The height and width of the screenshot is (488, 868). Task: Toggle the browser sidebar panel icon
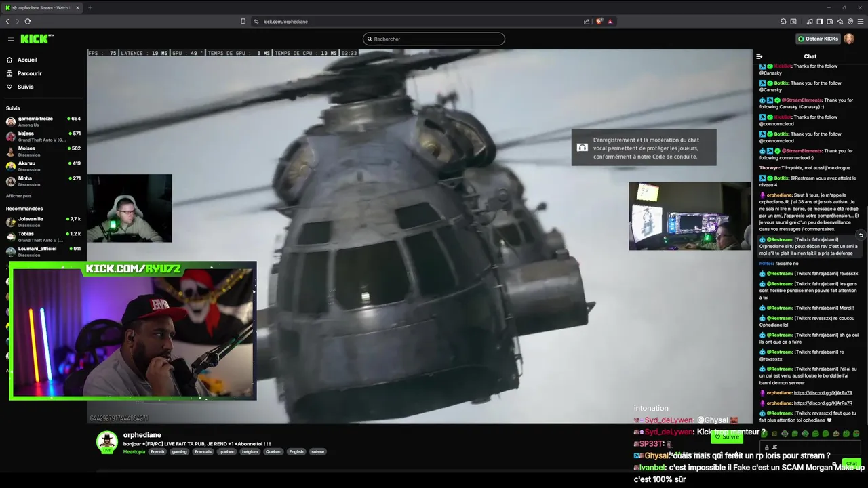coord(820,21)
